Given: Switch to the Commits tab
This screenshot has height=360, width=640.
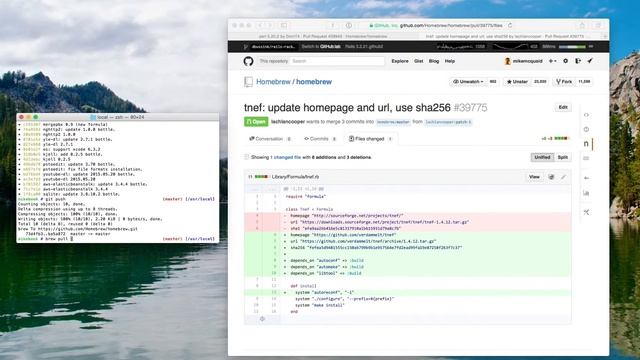Looking at the screenshot, I should (320, 139).
